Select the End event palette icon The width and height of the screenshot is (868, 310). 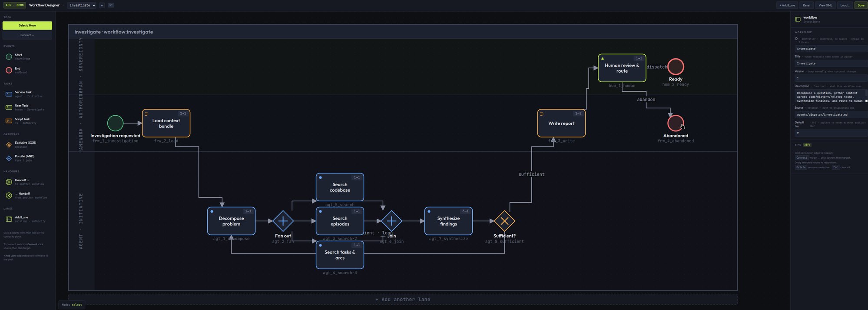(9, 70)
